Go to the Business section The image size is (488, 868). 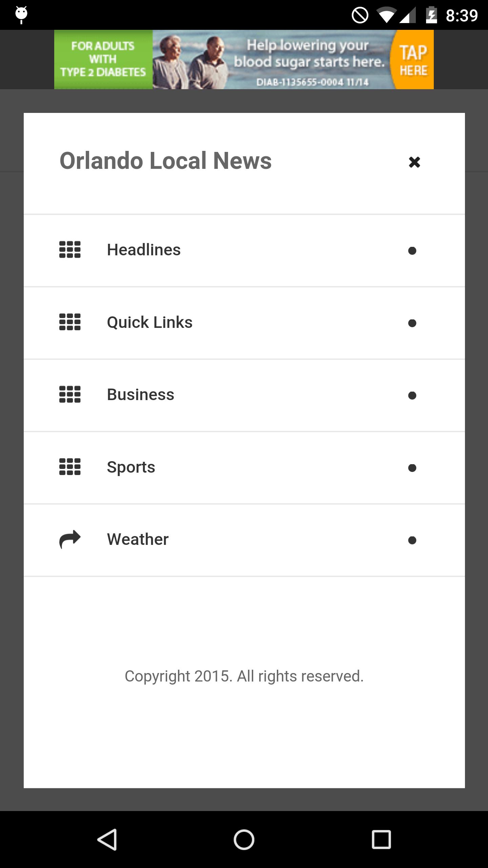140,395
